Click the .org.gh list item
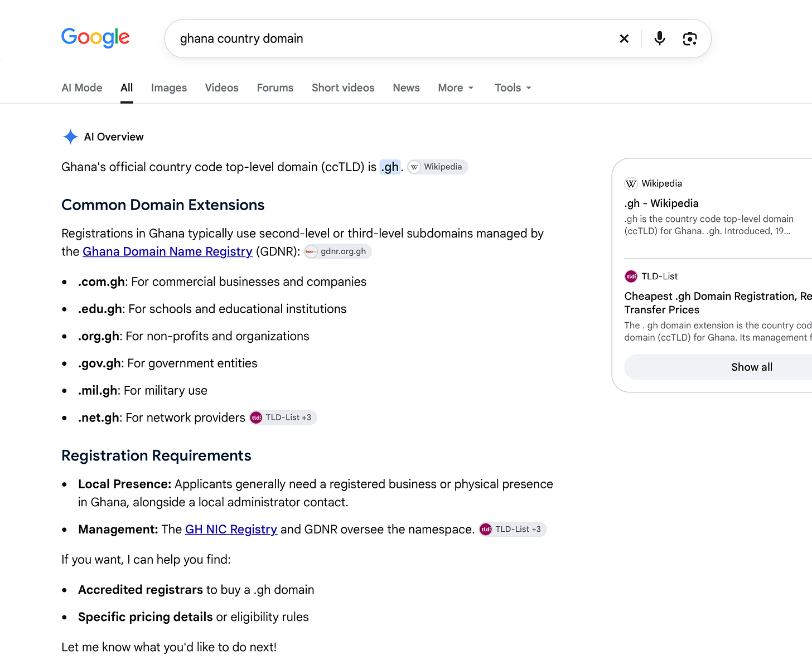The width and height of the screenshot is (812, 660). tap(194, 336)
